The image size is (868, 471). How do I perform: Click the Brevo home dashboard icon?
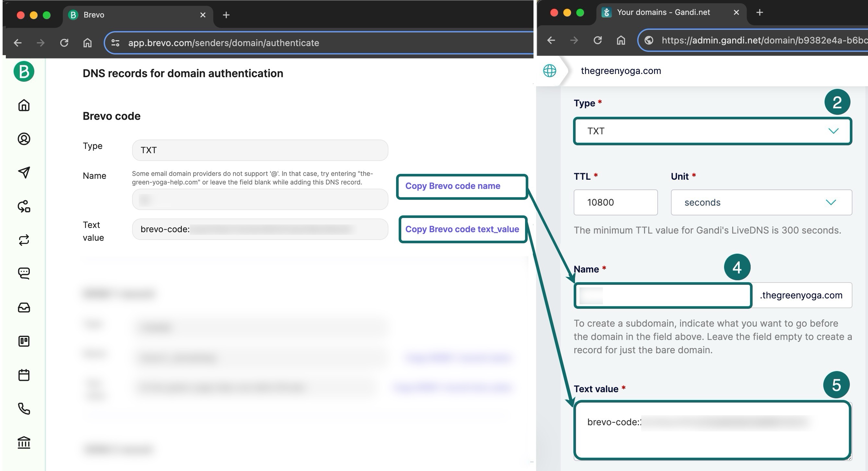tap(24, 105)
